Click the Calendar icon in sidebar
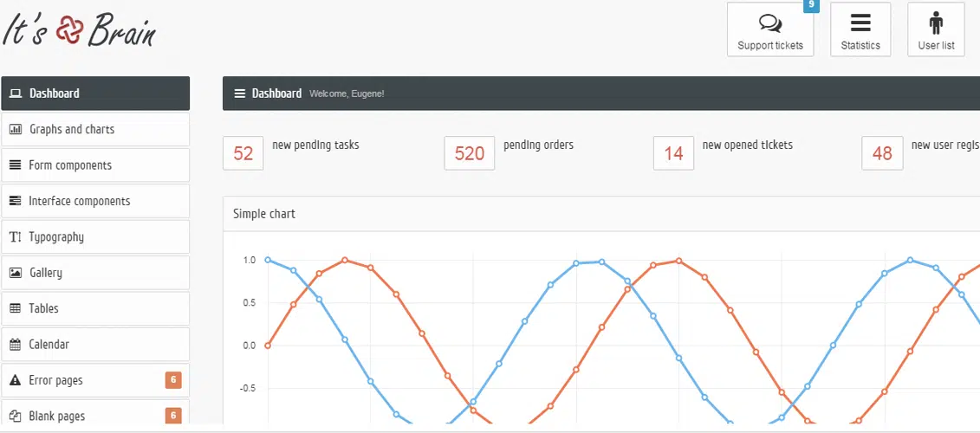This screenshot has width=980, height=433. [15, 345]
